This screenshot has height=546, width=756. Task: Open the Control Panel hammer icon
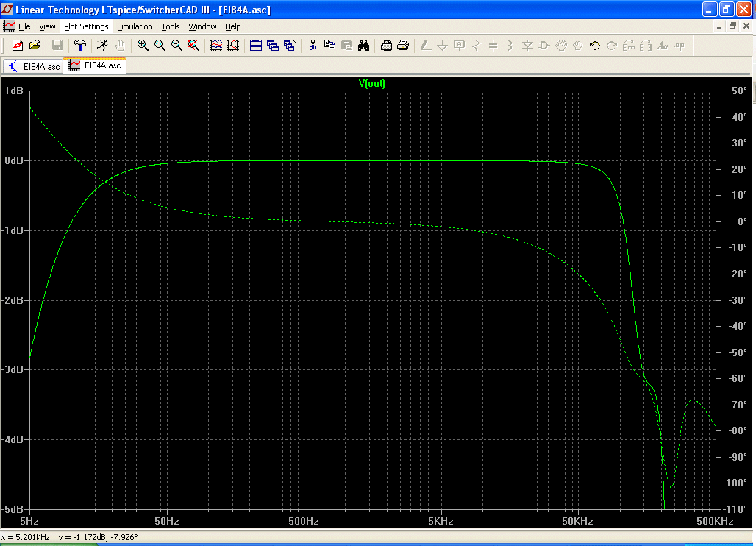tap(80, 46)
